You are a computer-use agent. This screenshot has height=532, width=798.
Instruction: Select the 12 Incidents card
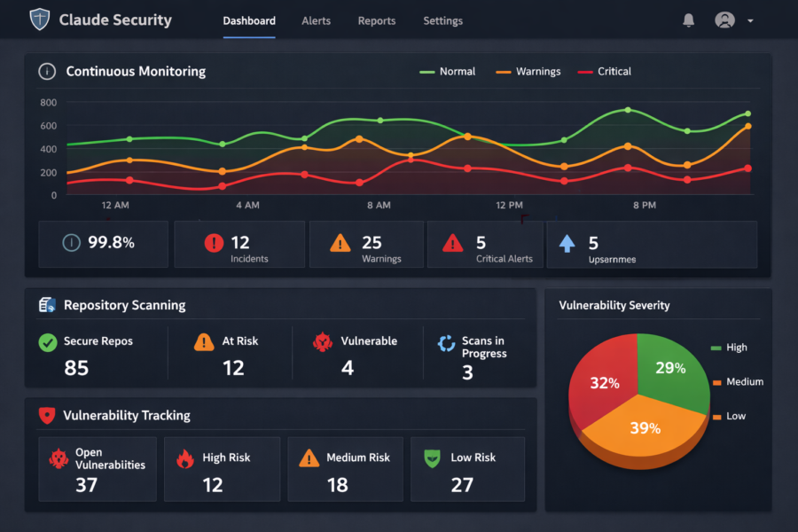[239, 245]
